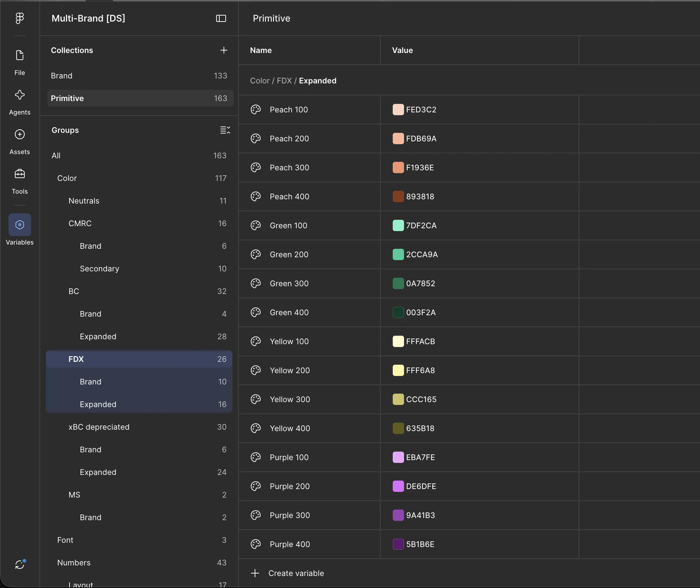Click the Yellow 200 palette icon
Viewport: 700px width, 588px height.
coord(256,370)
